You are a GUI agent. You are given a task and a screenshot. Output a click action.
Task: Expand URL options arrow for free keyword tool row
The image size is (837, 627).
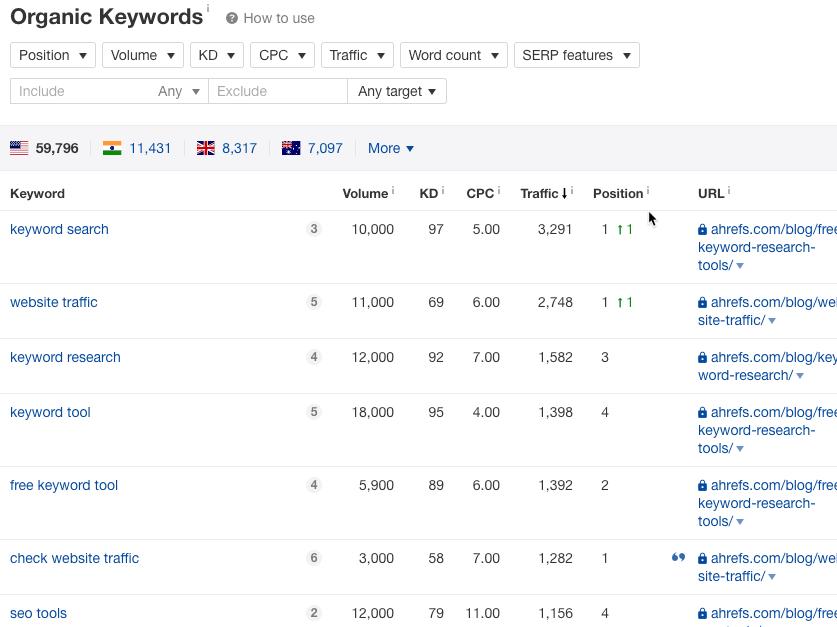tap(740, 522)
